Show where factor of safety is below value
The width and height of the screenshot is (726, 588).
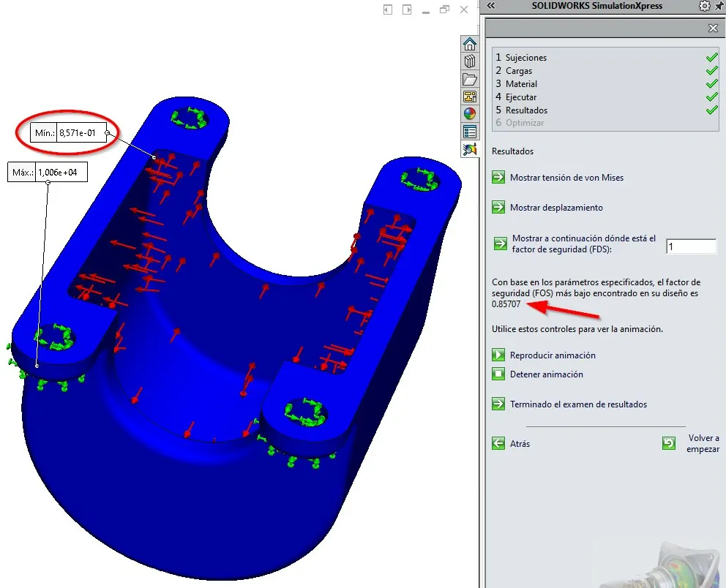click(575, 244)
